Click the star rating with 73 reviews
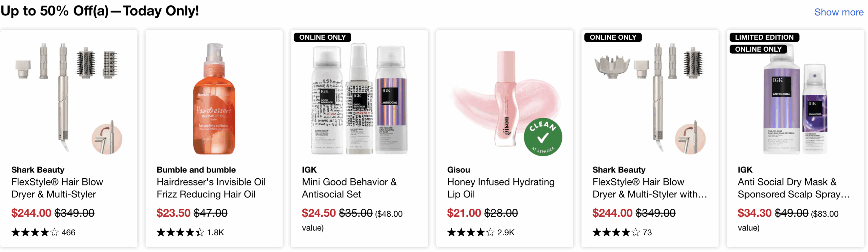The height and width of the screenshot is (252, 868). 616,233
